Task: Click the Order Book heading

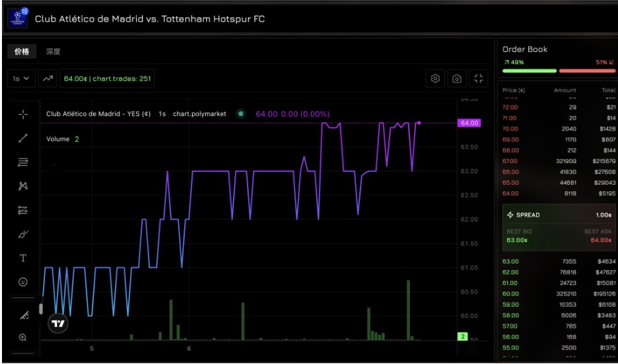Action: click(x=525, y=49)
